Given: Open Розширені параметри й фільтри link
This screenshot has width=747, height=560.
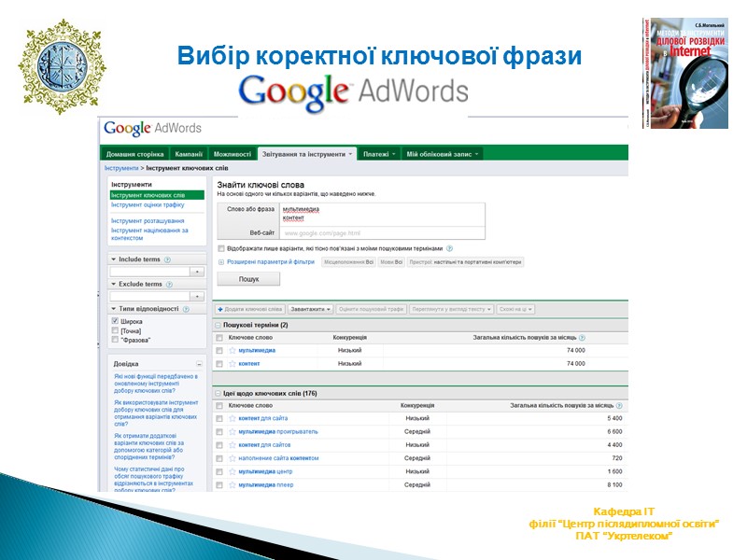Looking at the screenshot, I should pos(271,262).
